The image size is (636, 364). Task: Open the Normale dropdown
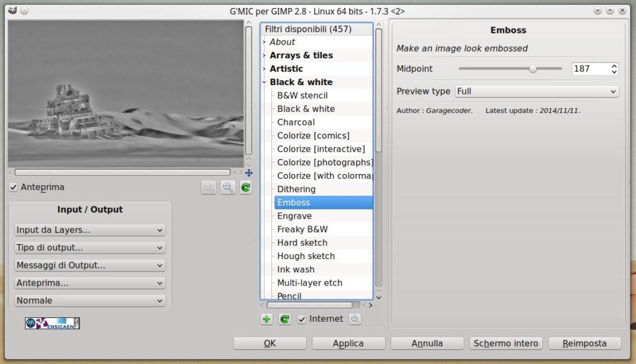(x=89, y=301)
